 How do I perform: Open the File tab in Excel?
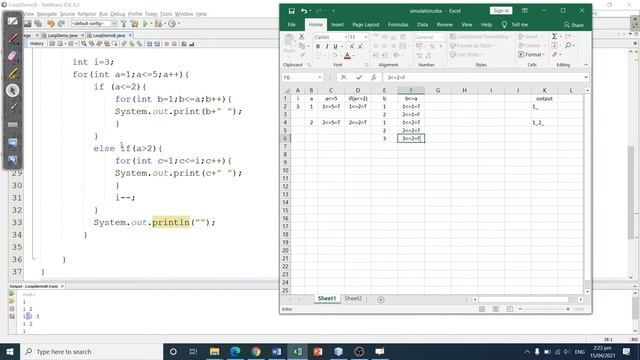point(292,25)
